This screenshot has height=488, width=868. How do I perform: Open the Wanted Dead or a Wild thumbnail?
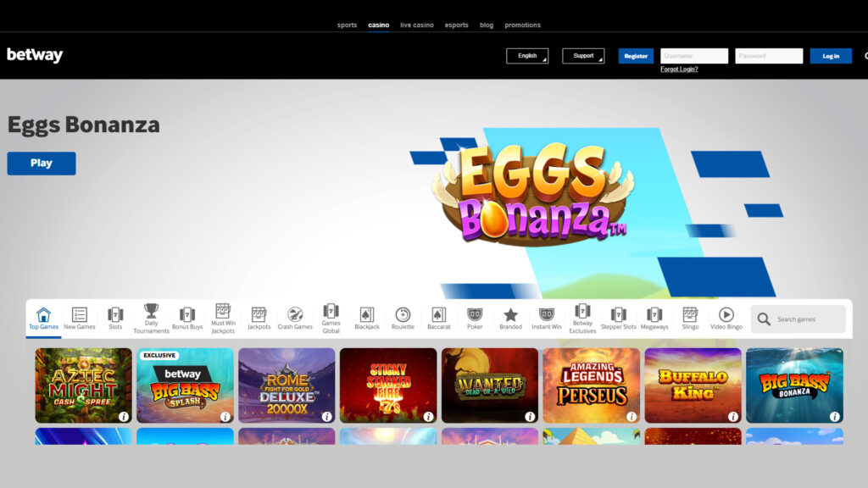click(489, 385)
